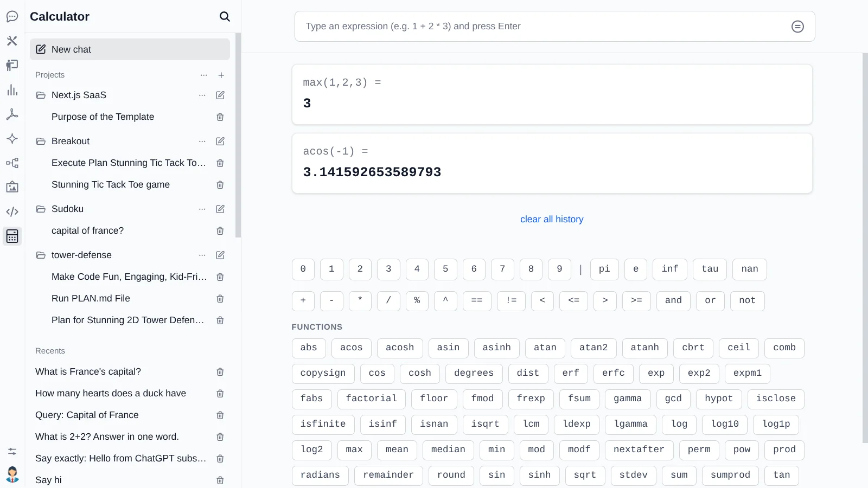Image resolution: width=868 pixels, height=488 pixels.
Task: Open the code brackets icon in left rail
Action: coord(12,211)
